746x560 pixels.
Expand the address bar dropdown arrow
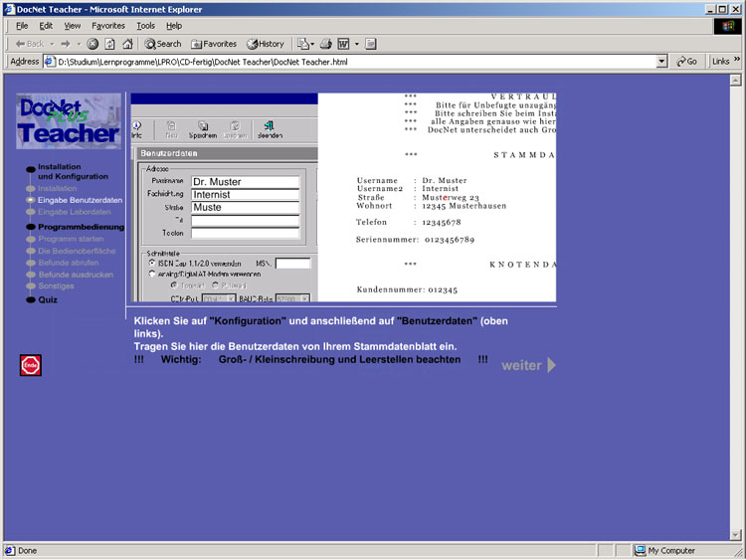pos(661,62)
